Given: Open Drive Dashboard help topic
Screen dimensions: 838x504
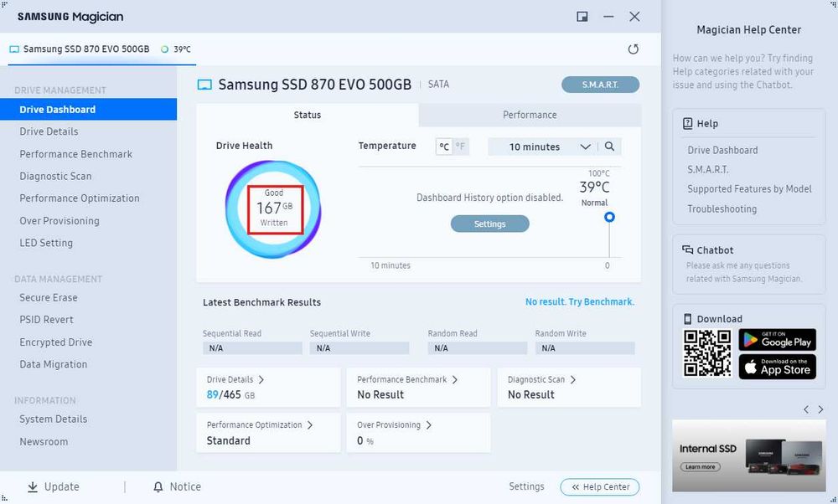Looking at the screenshot, I should (722, 150).
